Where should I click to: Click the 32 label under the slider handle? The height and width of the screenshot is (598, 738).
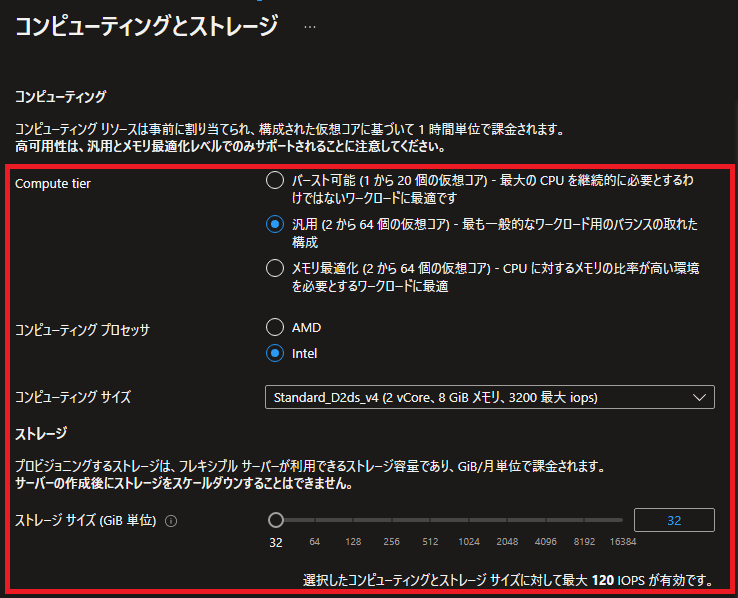click(x=276, y=542)
